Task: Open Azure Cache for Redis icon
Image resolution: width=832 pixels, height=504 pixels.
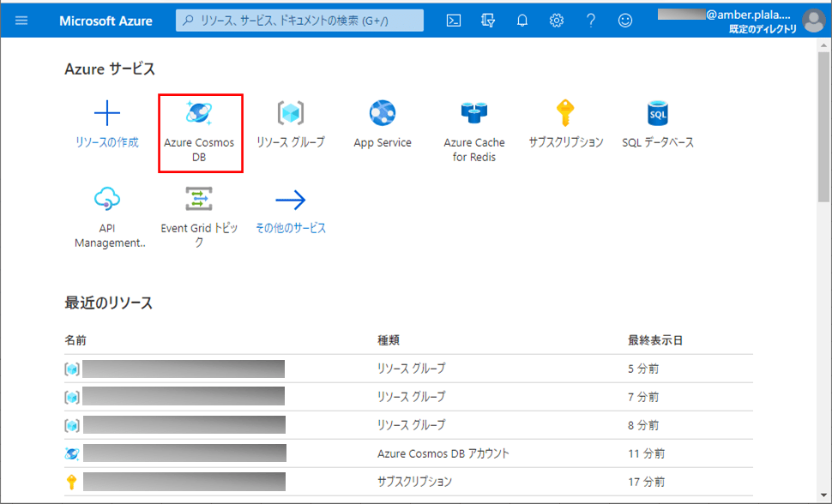Action: click(474, 113)
